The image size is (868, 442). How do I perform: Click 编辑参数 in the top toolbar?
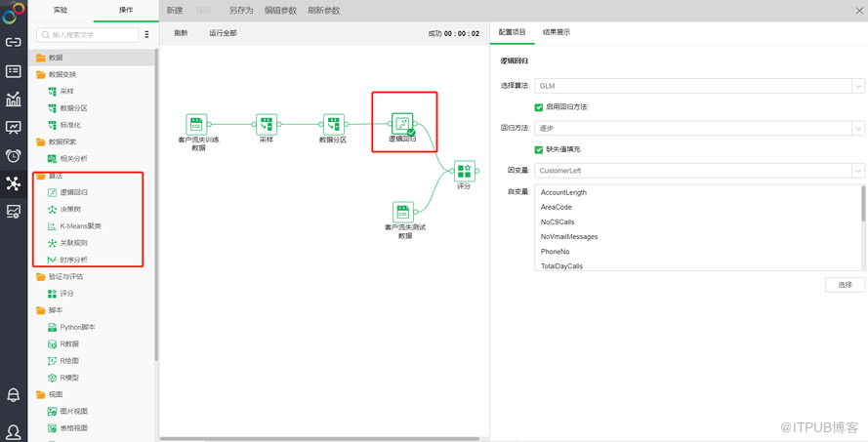(x=280, y=11)
